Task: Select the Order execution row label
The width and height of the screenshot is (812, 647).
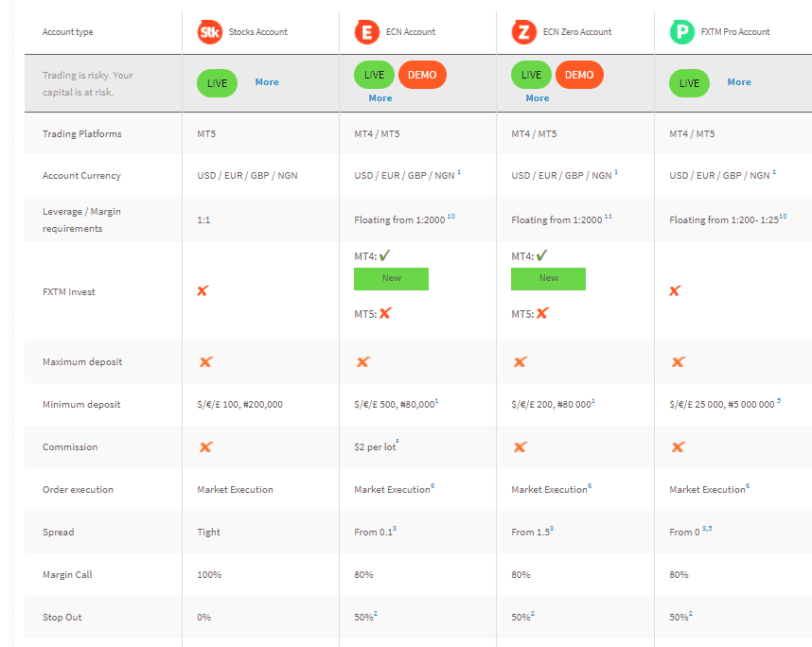Action: [x=78, y=489]
